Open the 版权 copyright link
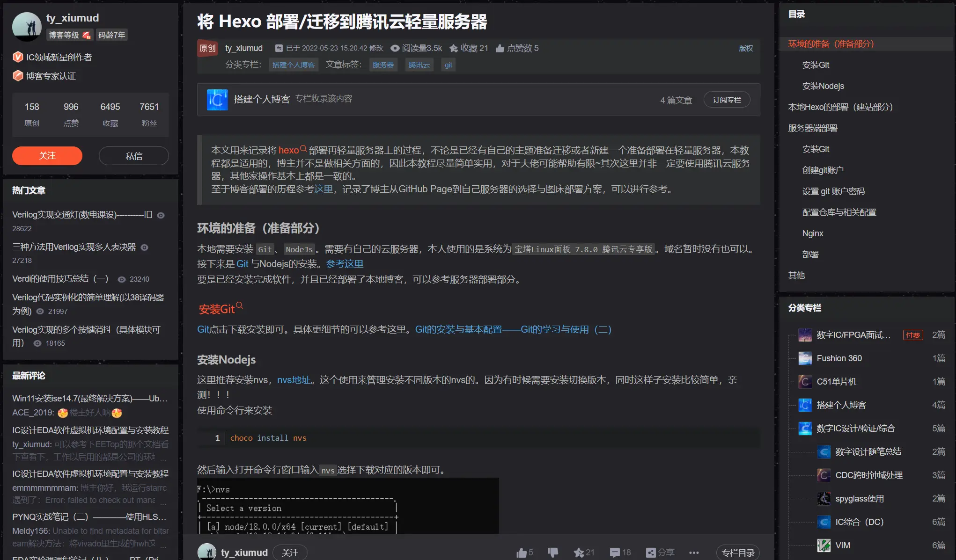 tap(746, 48)
